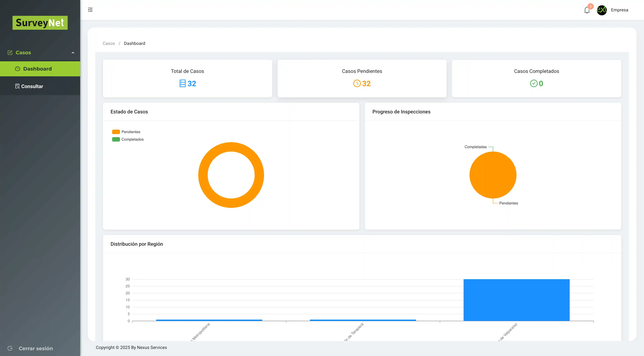Click the Progreso de Inspecciones heading
This screenshot has height=356, width=644.
point(401,112)
